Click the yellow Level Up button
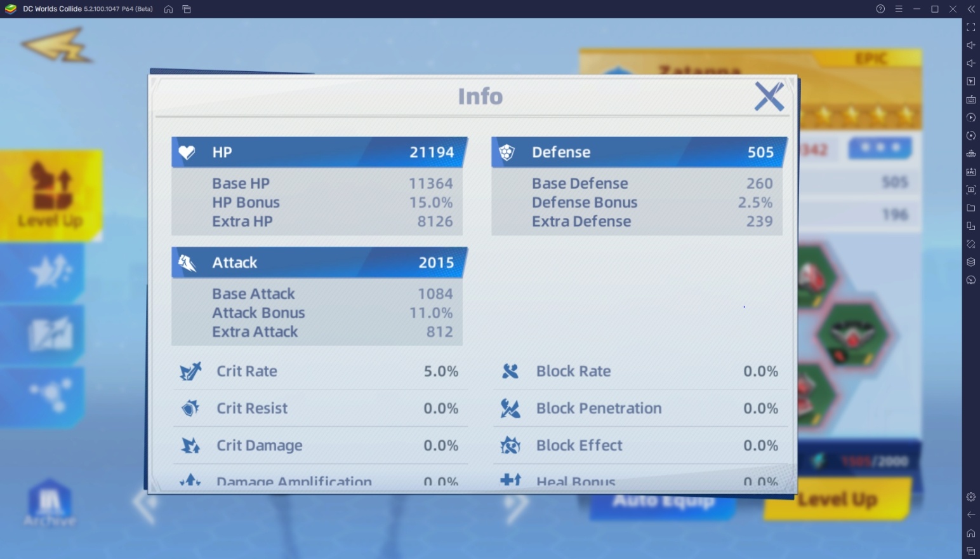The height and width of the screenshot is (559, 980). (x=838, y=500)
